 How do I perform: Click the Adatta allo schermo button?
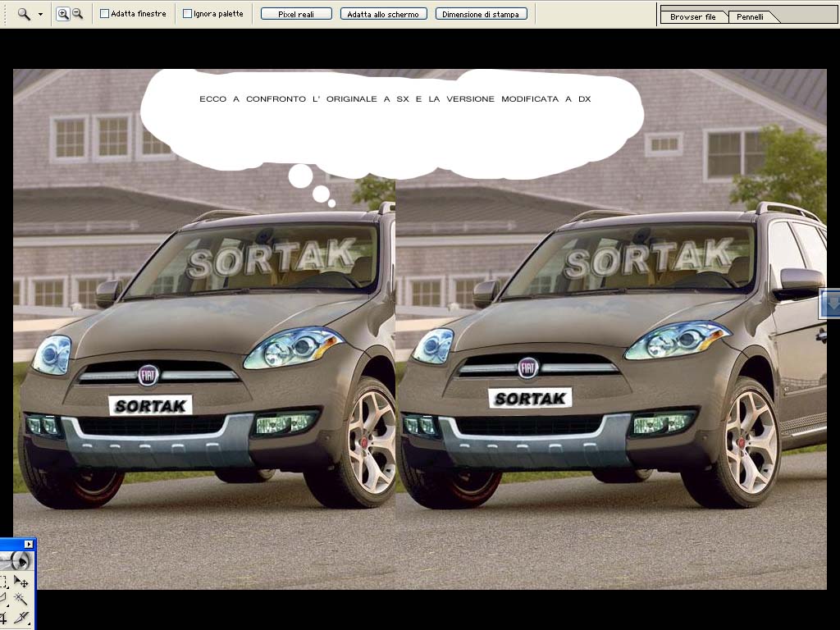tap(383, 14)
